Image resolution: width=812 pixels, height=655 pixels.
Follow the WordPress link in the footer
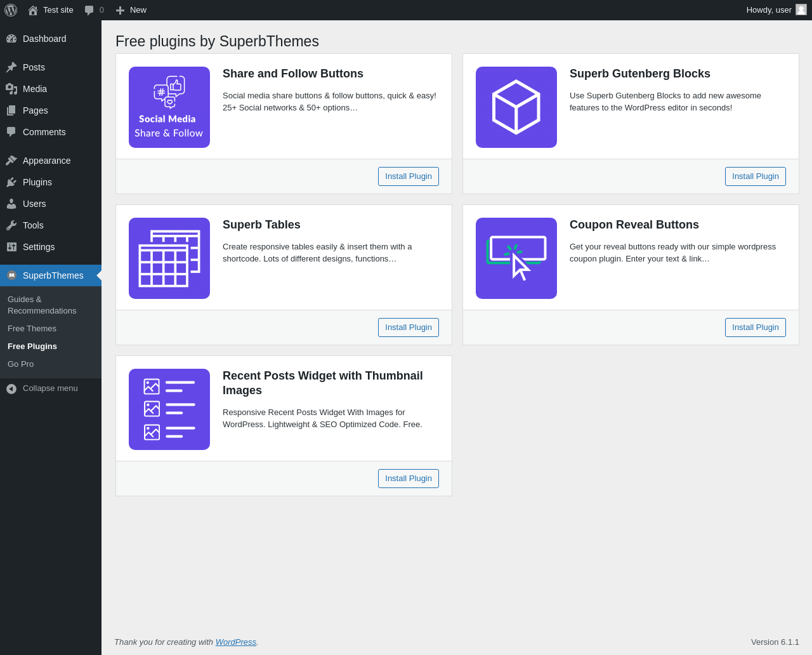coord(236,642)
